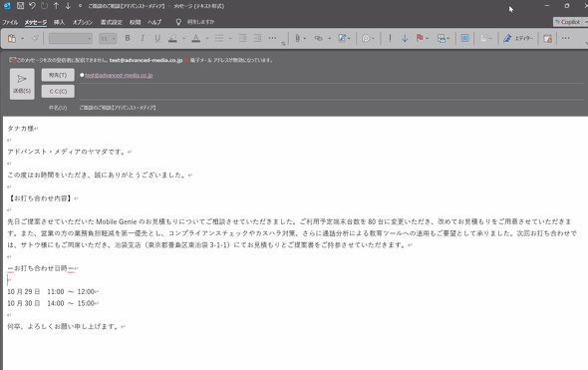Screen dimensions: 588x370
Task: Insert a link using the chain icon
Action: 318,38
